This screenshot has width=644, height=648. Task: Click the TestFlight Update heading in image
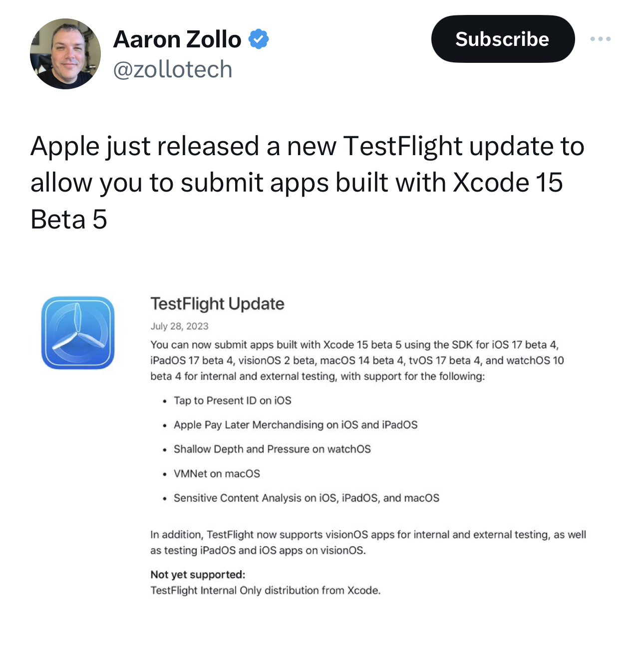pyautogui.click(x=217, y=303)
